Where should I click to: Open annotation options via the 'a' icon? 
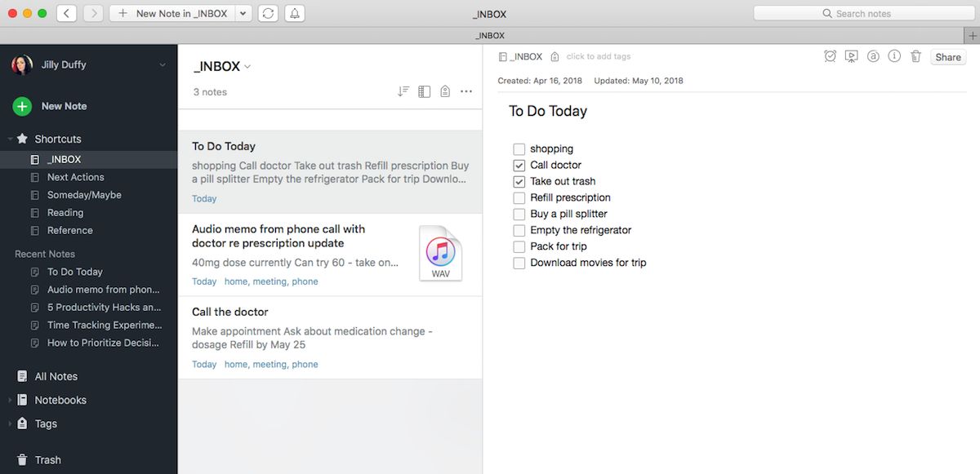point(872,56)
